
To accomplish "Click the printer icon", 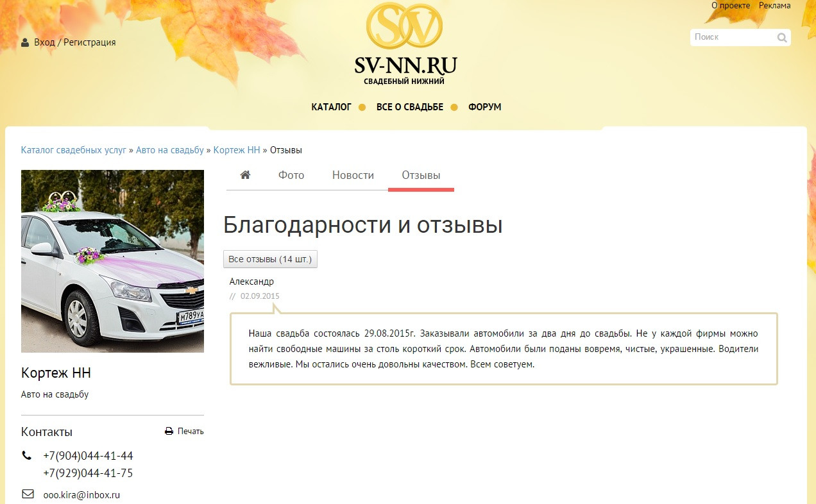I will [x=169, y=432].
